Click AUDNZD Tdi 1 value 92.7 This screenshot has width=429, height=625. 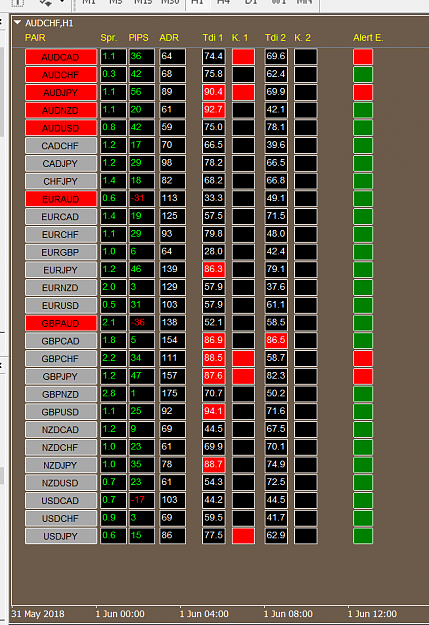pos(213,110)
